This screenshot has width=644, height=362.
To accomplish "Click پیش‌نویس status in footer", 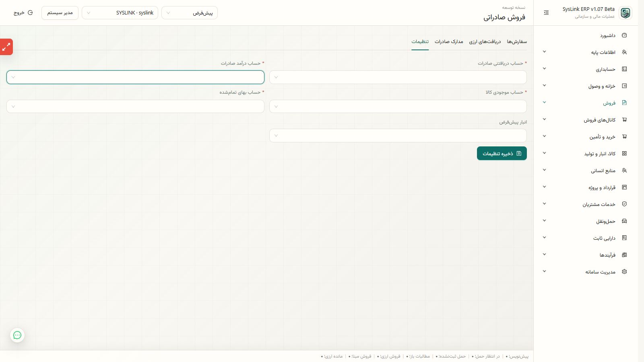I will pos(517,356).
